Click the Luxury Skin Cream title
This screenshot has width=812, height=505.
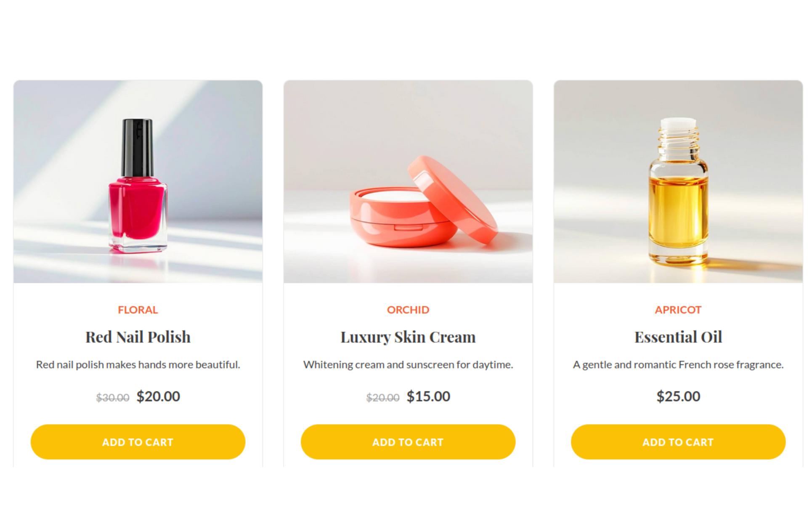click(x=408, y=337)
